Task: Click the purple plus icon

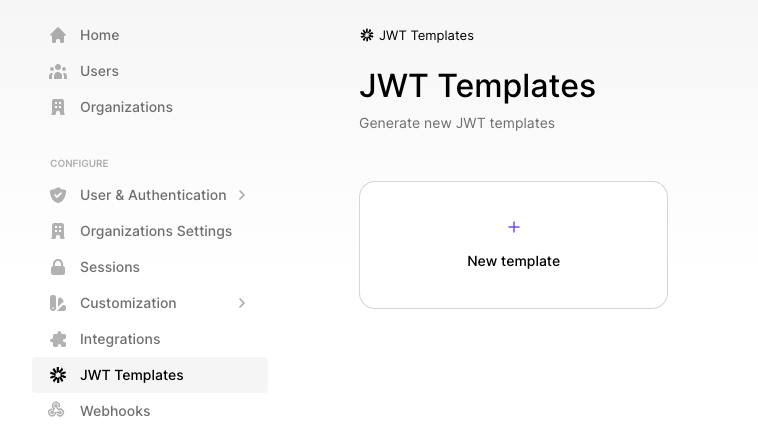Action: click(514, 227)
